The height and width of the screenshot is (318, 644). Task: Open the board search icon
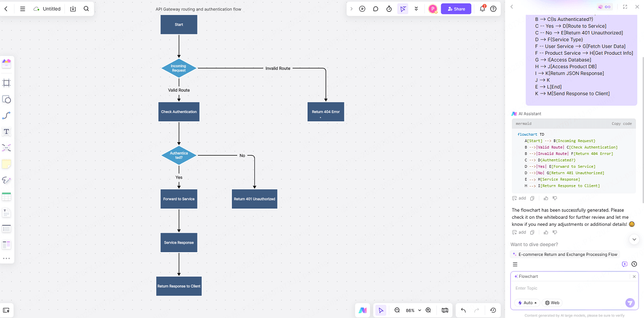[x=86, y=9]
